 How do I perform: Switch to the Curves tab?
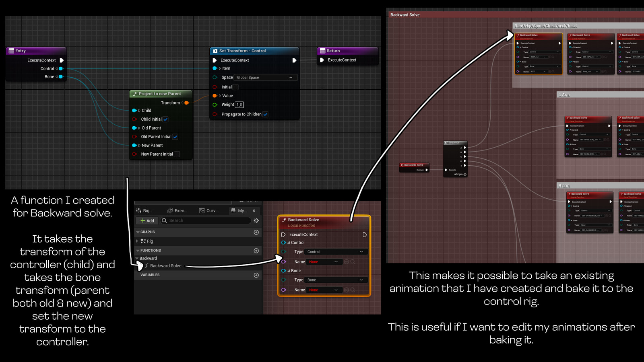(209, 211)
